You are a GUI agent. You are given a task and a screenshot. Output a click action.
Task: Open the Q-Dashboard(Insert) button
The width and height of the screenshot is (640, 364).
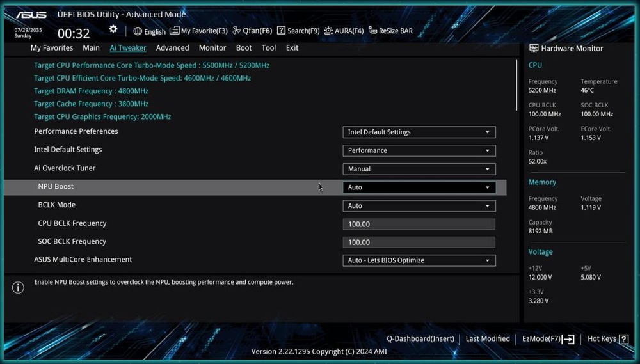(x=420, y=338)
